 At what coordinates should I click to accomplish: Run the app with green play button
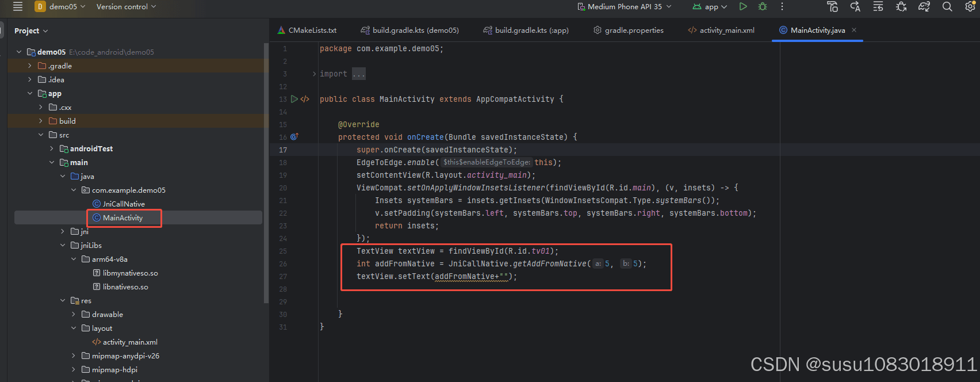743,7
